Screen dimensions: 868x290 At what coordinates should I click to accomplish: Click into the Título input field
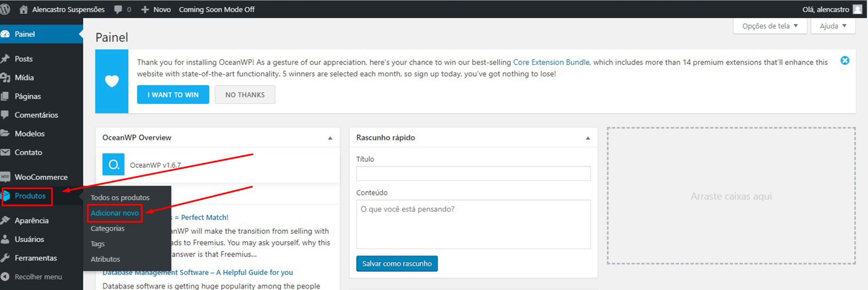point(473,174)
